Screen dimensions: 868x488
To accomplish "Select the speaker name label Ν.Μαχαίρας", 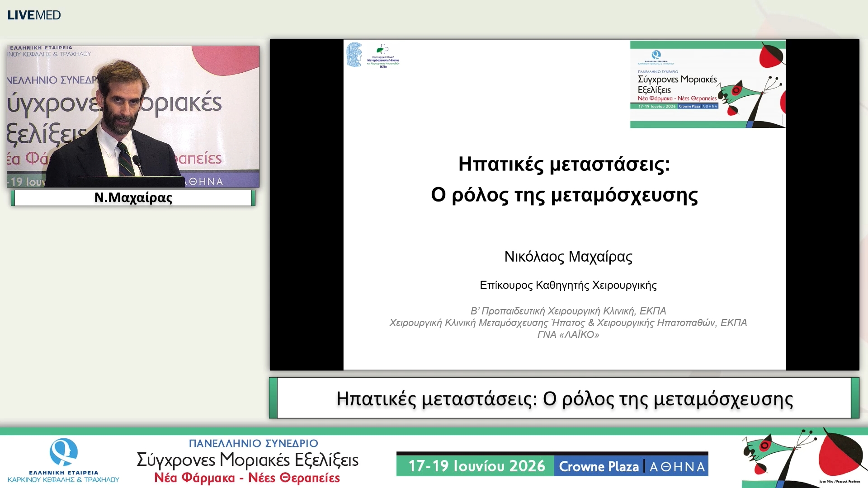I will point(133,198).
